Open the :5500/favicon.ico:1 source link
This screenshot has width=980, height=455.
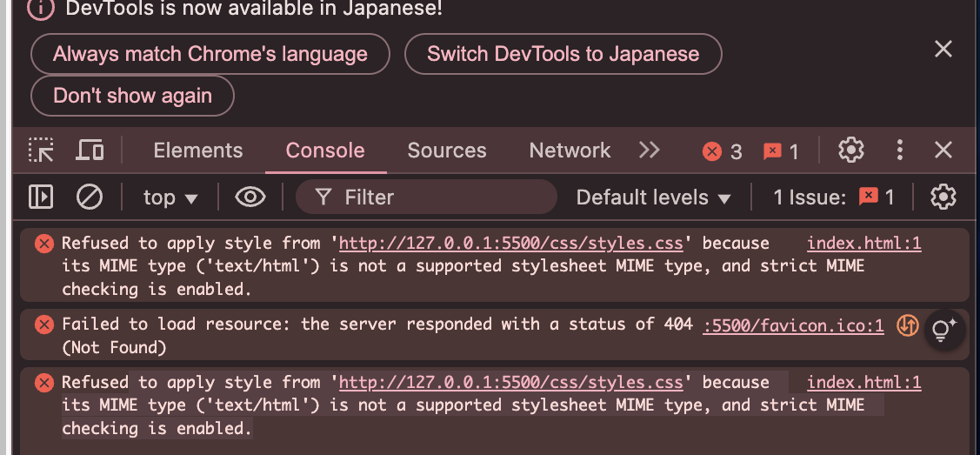(793, 325)
